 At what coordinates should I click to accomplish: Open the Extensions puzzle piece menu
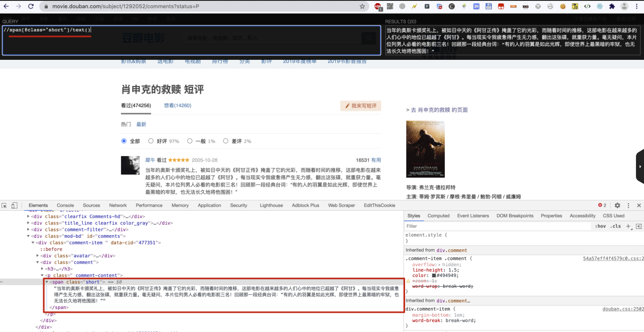pos(612,6)
